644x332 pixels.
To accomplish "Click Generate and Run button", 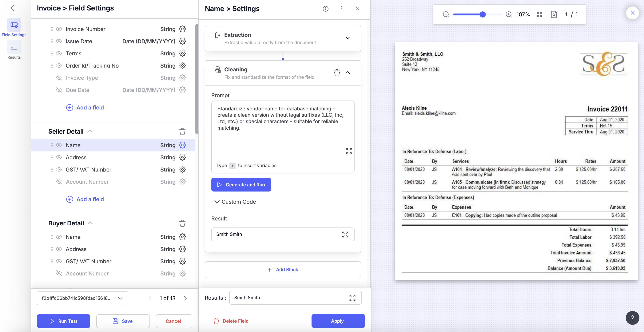I will point(241,185).
